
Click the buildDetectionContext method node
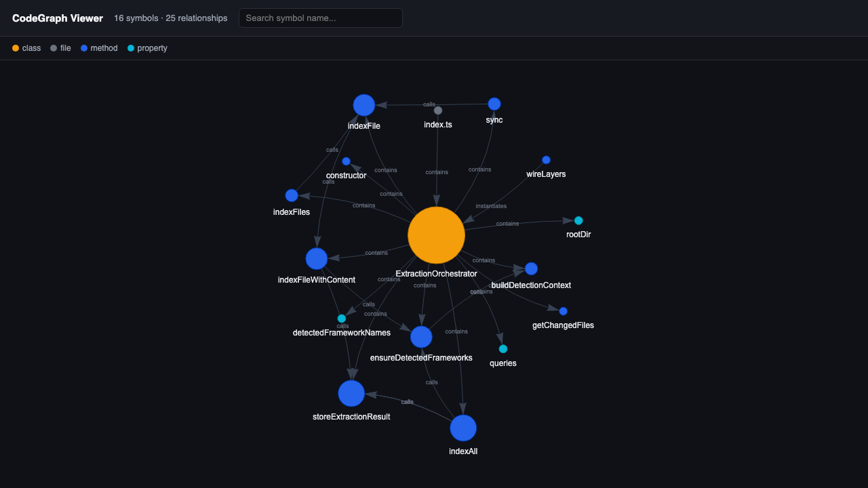tap(531, 268)
